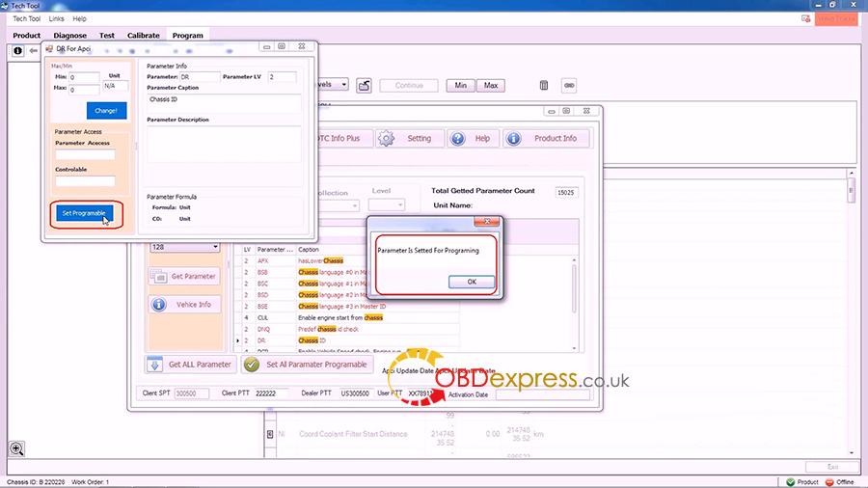Viewport: 868px width, 488px height.
Task: Click the DTC Info Plus button
Action: (343, 138)
